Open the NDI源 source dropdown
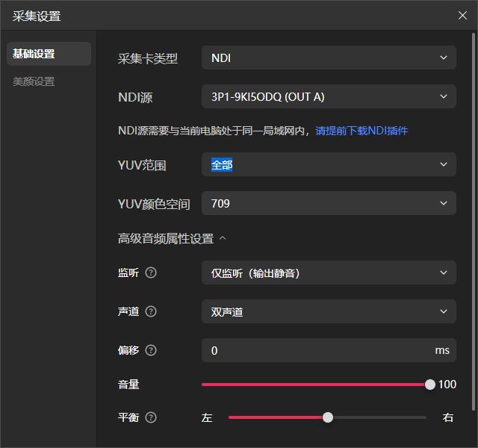The width and height of the screenshot is (478, 448). (x=329, y=96)
